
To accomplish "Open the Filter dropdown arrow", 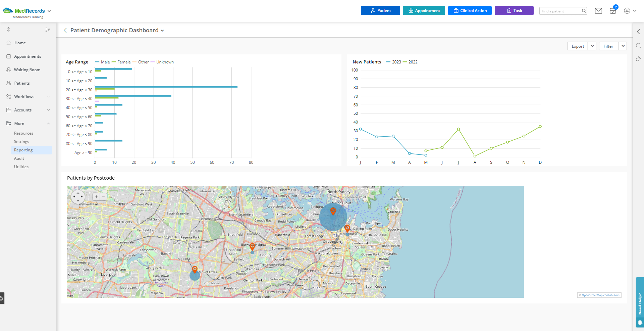I will [x=623, y=46].
